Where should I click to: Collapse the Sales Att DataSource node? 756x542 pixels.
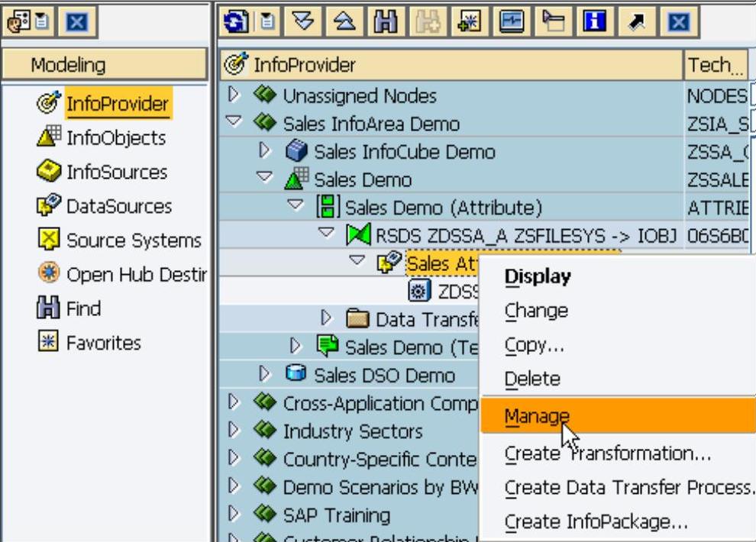tap(357, 260)
